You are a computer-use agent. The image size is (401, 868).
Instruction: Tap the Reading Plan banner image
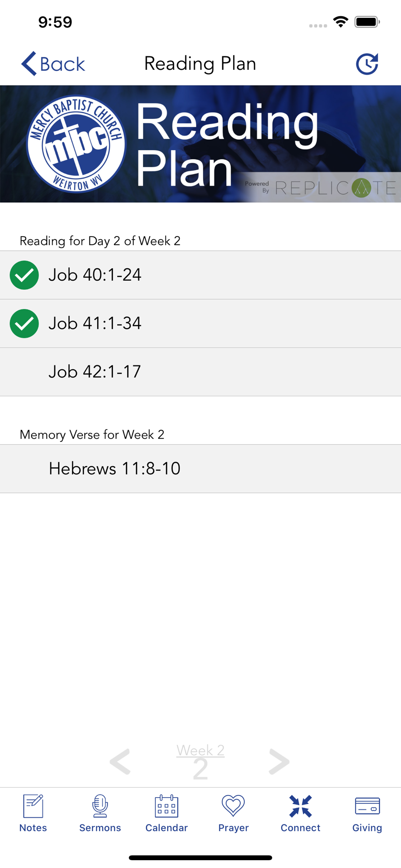click(x=200, y=144)
